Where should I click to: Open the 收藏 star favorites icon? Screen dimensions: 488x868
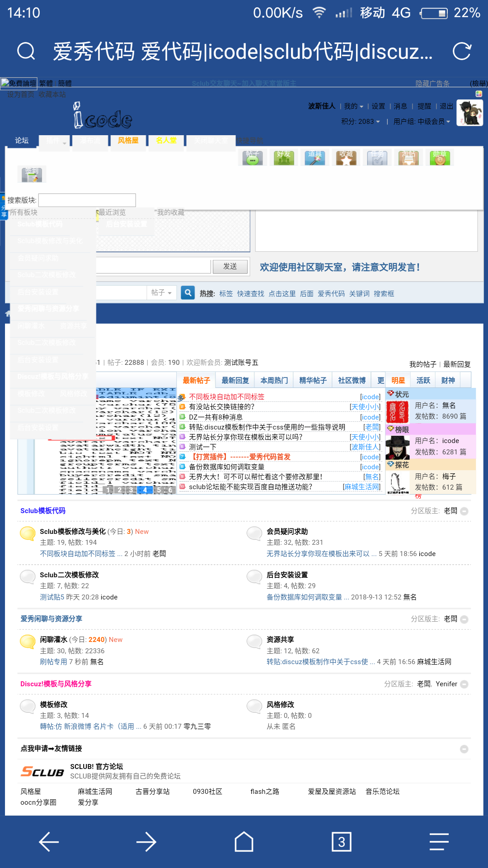[346, 158]
